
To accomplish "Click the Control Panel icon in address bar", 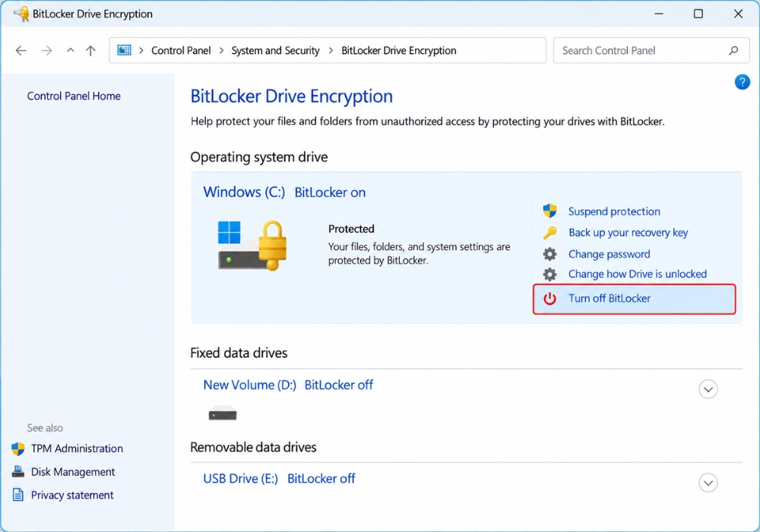I will pyautogui.click(x=124, y=50).
